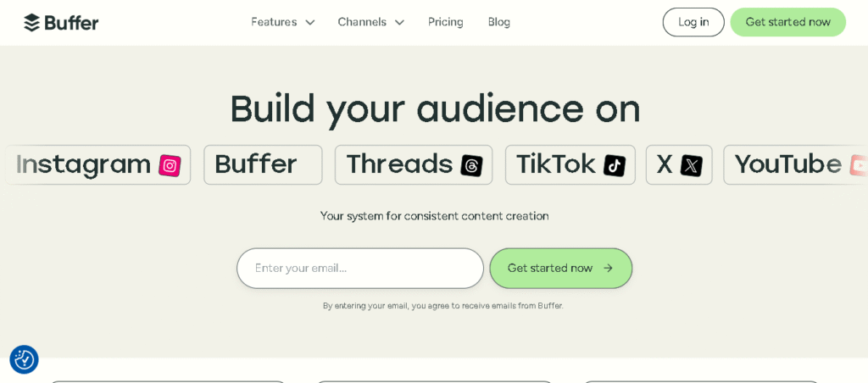Click the header's Get started now button

(787, 22)
